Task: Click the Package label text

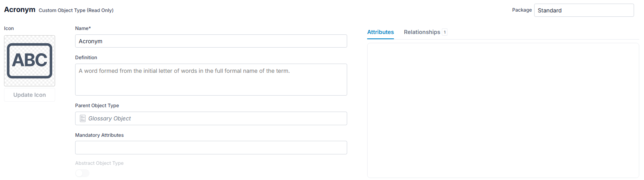Action: 522,10
